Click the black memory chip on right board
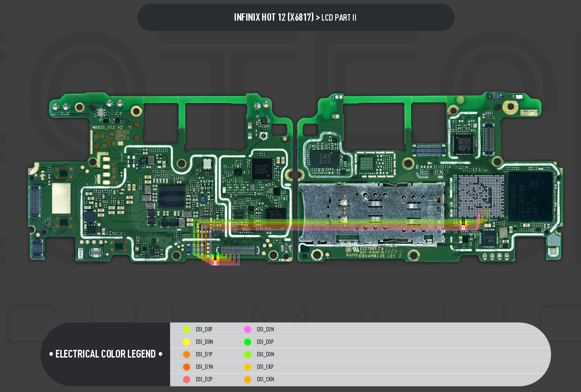581x392 pixels. (x=531, y=196)
